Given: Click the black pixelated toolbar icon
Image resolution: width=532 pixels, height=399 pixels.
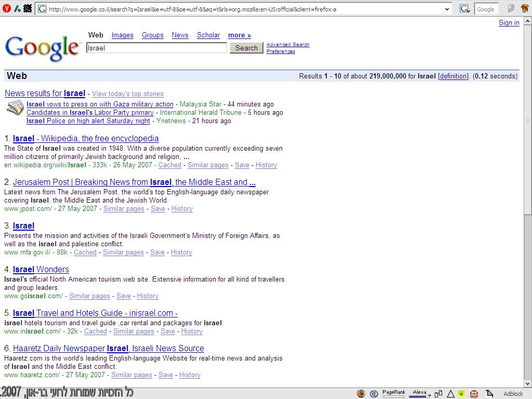Looking at the screenshot, I should 28,8.
